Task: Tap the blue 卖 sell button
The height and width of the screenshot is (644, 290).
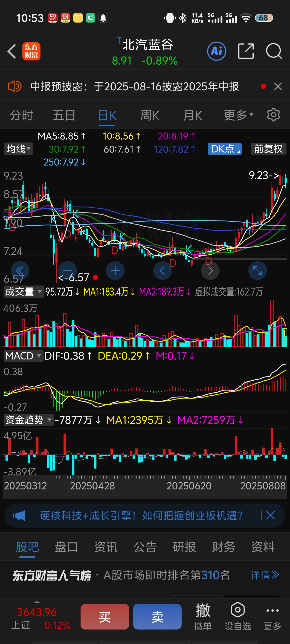Action: tap(157, 616)
